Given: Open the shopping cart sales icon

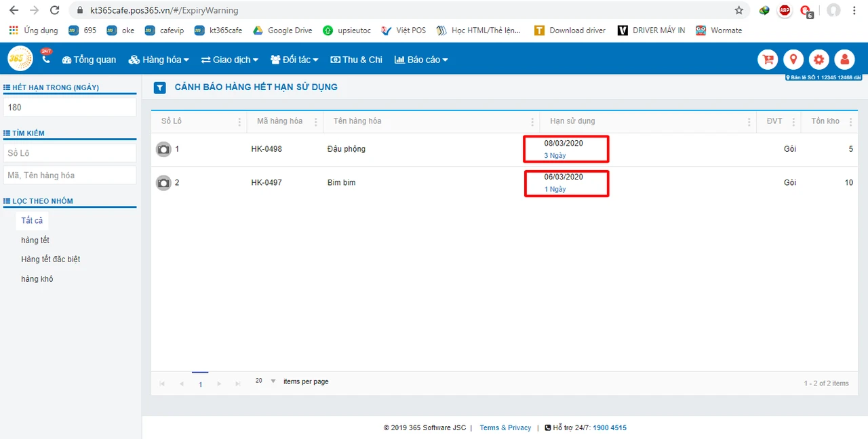Looking at the screenshot, I should coord(768,60).
